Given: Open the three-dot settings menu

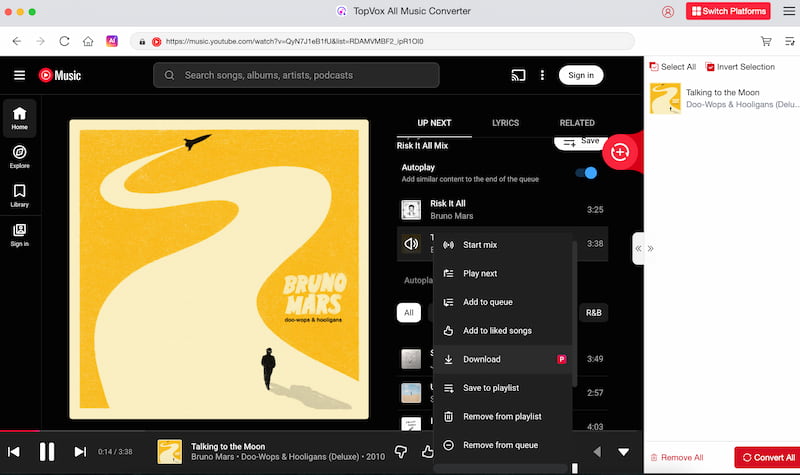Looking at the screenshot, I should pyautogui.click(x=542, y=76).
